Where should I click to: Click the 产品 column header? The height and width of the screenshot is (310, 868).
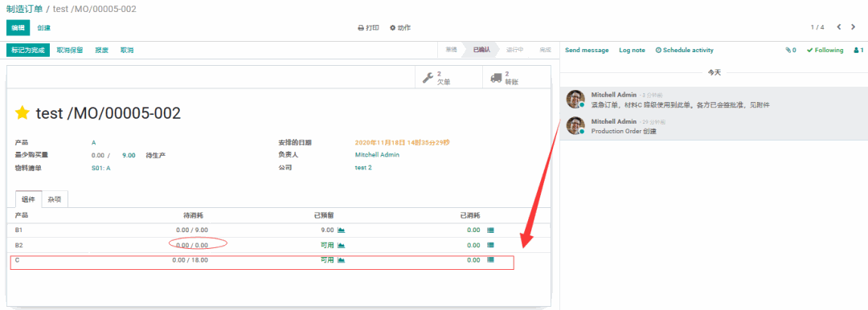click(x=21, y=215)
